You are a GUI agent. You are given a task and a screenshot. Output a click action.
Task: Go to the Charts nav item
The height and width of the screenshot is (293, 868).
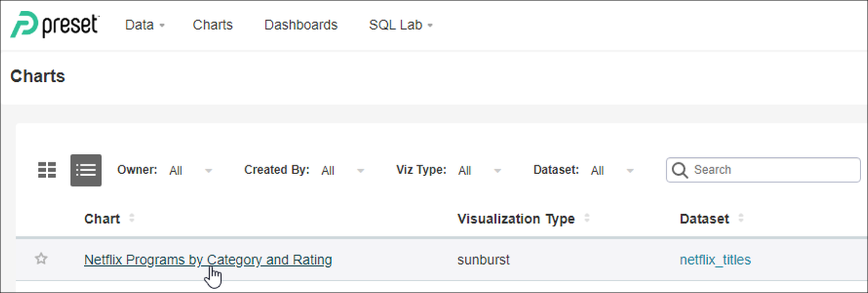pyautogui.click(x=212, y=25)
